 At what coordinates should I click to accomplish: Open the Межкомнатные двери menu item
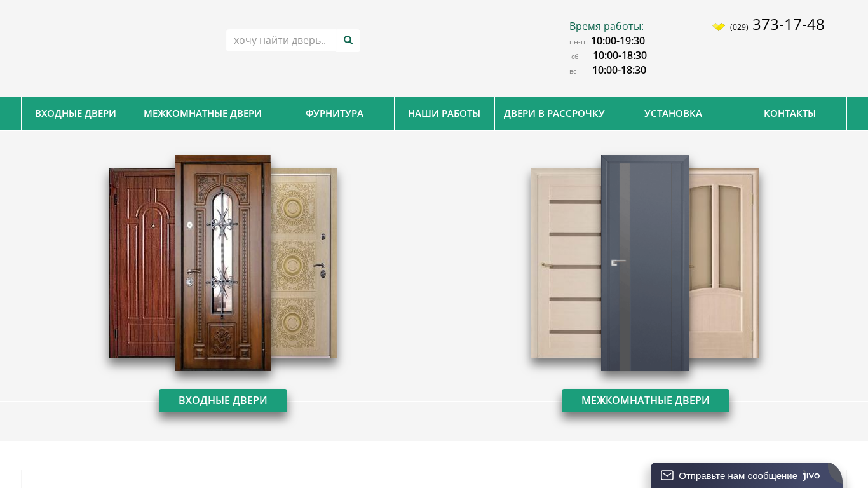point(203,114)
